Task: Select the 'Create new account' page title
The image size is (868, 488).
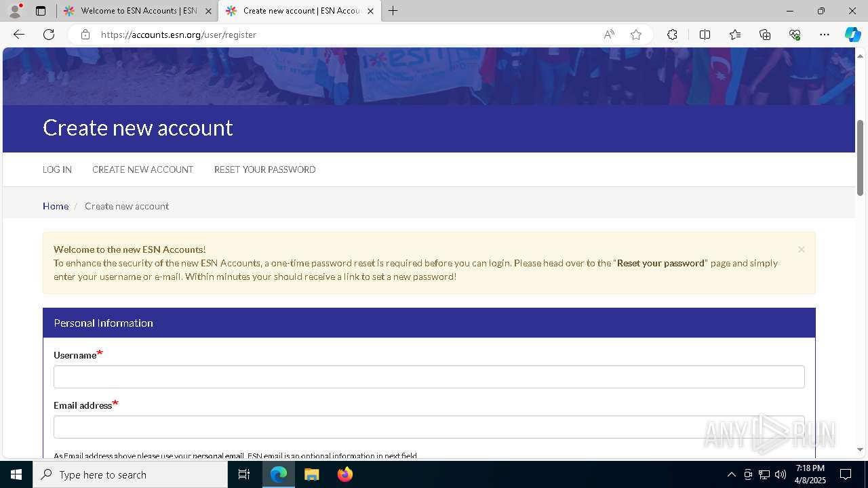Action: coord(138,127)
